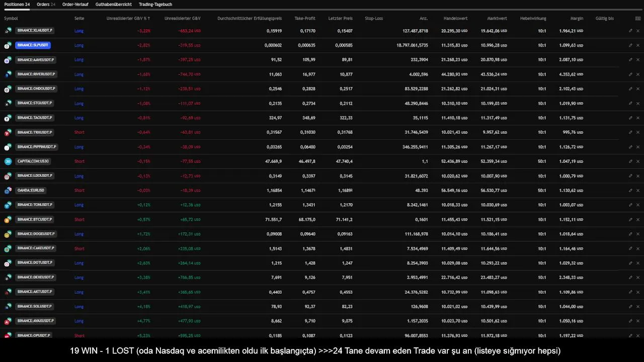Close the OANDA:EURUSD position
The height and width of the screenshot is (362, 644).
pyautogui.click(x=638, y=191)
